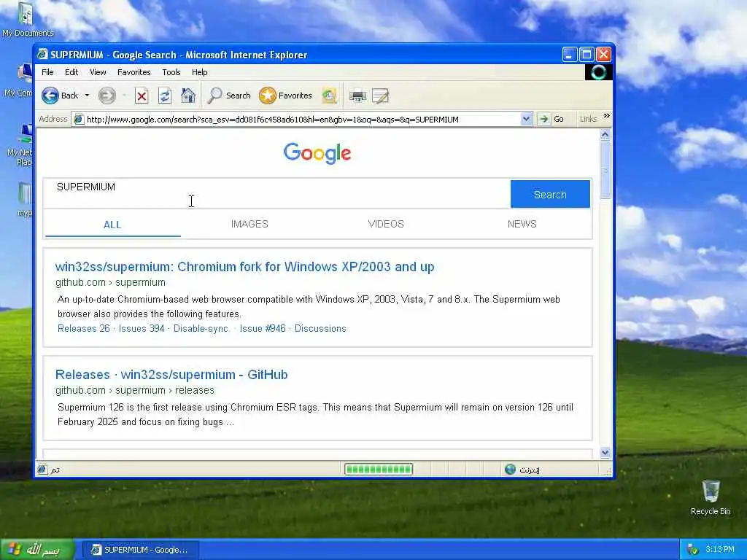Select the ALL results tab

[112, 225]
